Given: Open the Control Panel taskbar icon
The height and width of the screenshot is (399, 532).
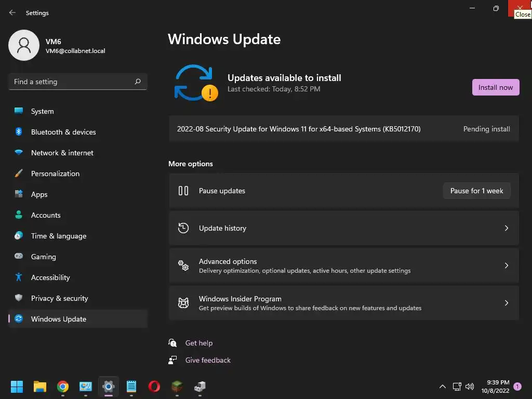Looking at the screenshot, I should [86, 387].
